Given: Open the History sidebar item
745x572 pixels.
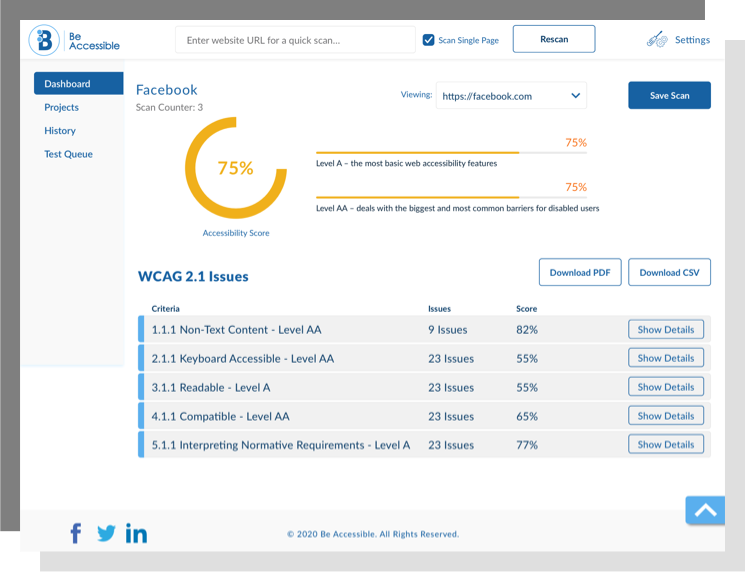Looking at the screenshot, I should (x=60, y=131).
